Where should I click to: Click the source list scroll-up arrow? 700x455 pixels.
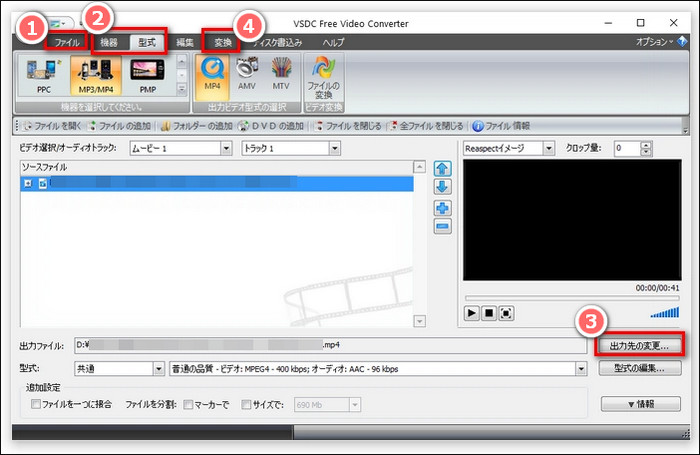pyautogui.click(x=419, y=167)
